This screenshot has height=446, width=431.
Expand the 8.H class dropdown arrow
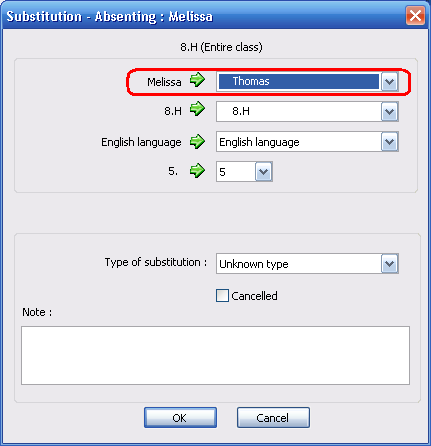(x=389, y=112)
